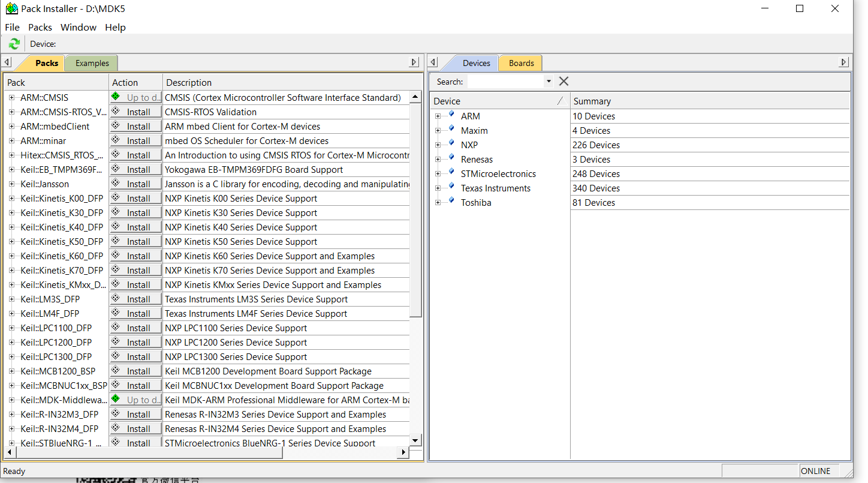Click the Pack column header
This screenshot has height=483, width=868.
click(x=56, y=82)
